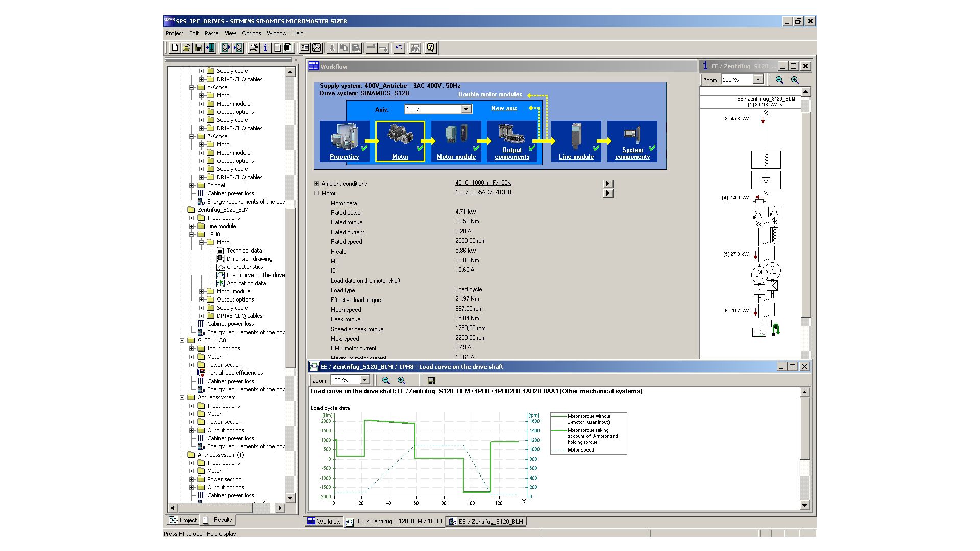Click the help question mark toolbar icon
The height and width of the screenshot is (551, 980).
(x=431, y=48)
